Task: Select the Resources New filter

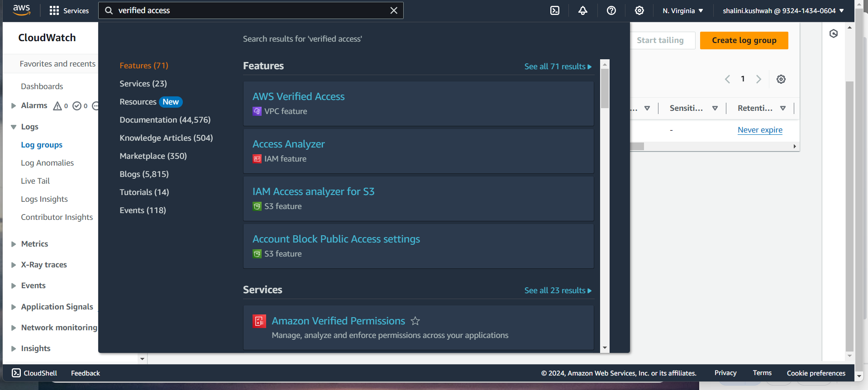Action: tap(151, 102)
